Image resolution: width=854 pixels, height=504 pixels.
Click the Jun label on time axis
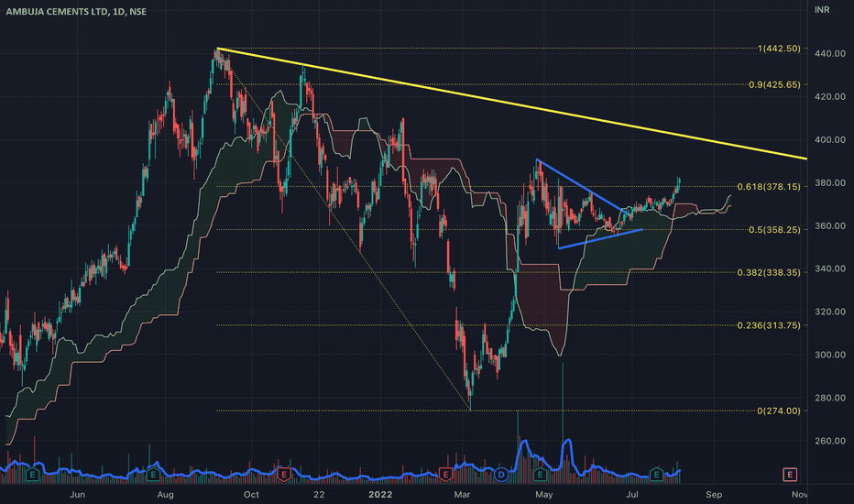(x=77, y=494)
